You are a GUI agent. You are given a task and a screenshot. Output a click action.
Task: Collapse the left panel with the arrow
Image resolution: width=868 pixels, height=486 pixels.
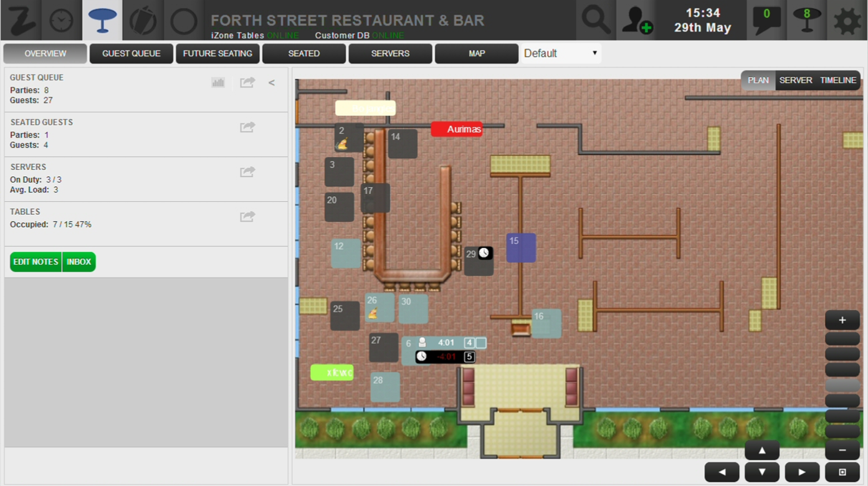point(272,83)
